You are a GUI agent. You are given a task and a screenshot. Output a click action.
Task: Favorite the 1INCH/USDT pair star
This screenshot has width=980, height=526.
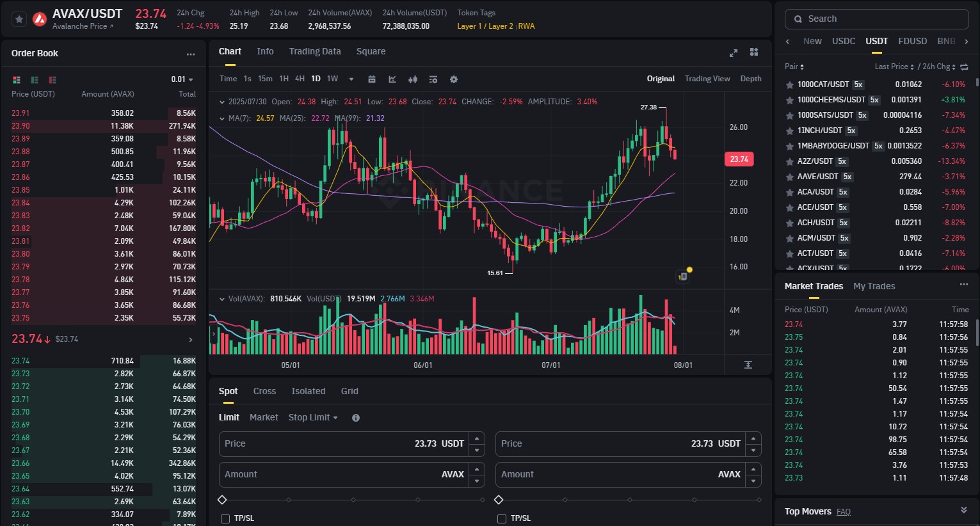[x=790, y=131]
